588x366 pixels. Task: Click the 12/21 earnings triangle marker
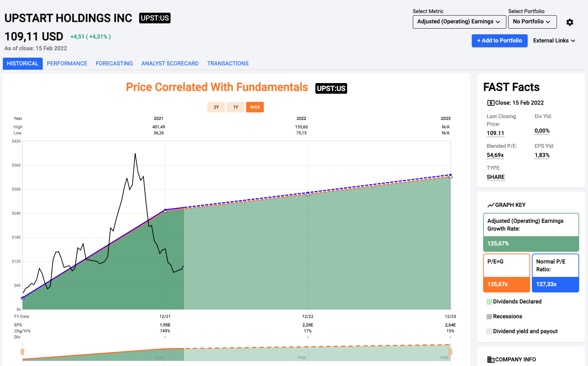pos(165,211)
